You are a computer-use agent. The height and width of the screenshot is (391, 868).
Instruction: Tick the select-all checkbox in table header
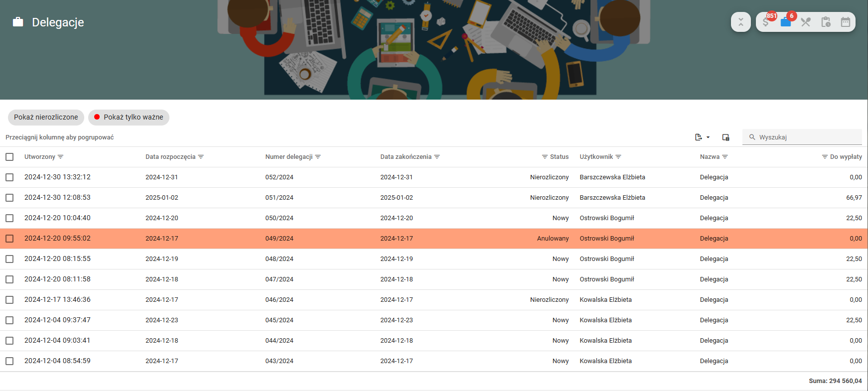click(9, 157)
